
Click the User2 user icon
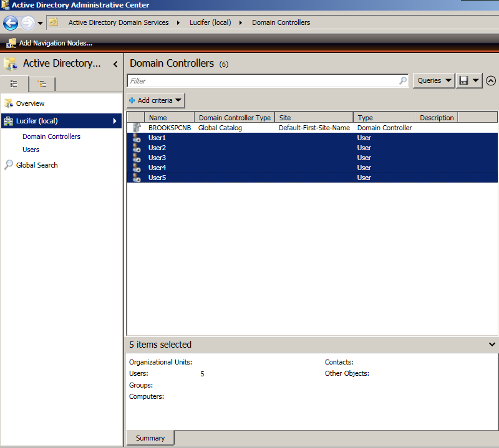coord(137,148)
